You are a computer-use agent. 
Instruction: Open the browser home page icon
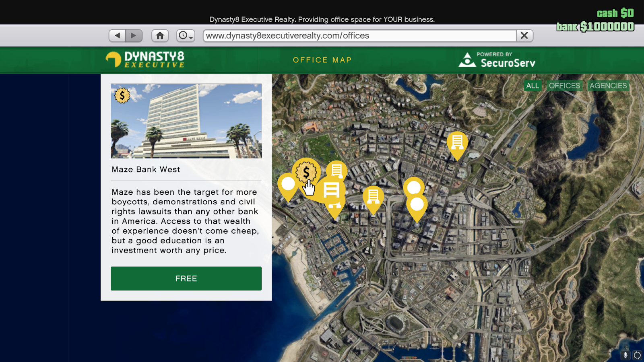click(160, 35)
